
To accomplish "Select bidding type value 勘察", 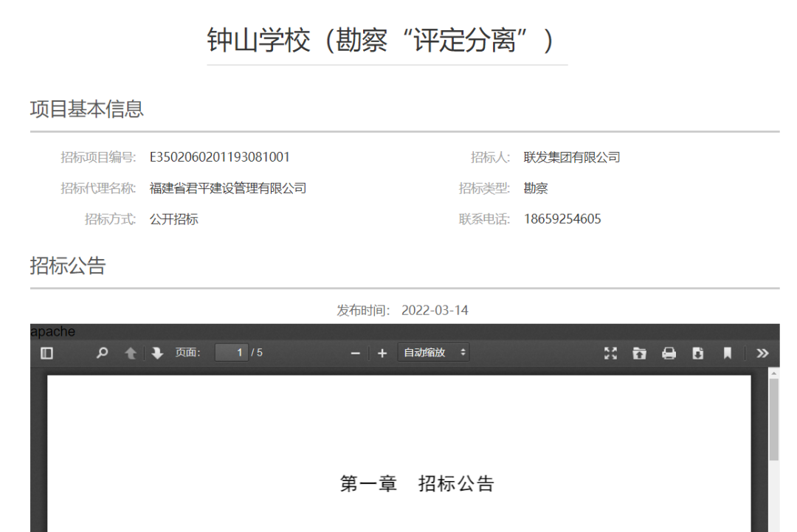I will pyautogui.click(x=536, y=188).
